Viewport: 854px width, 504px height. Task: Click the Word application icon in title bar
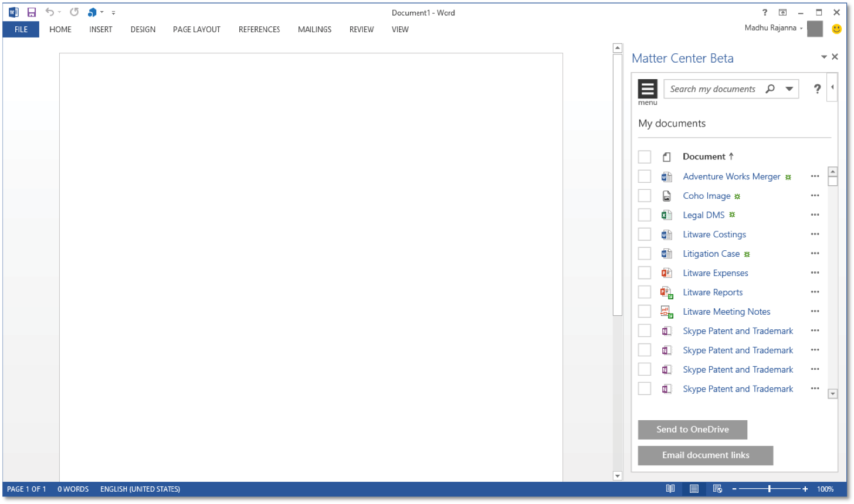[13, 12]
